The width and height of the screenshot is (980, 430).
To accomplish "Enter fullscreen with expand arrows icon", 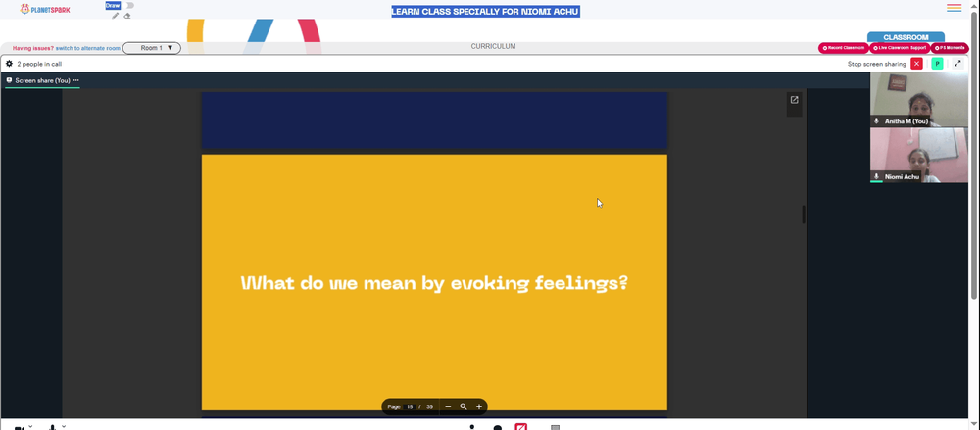I will [957, 64].
